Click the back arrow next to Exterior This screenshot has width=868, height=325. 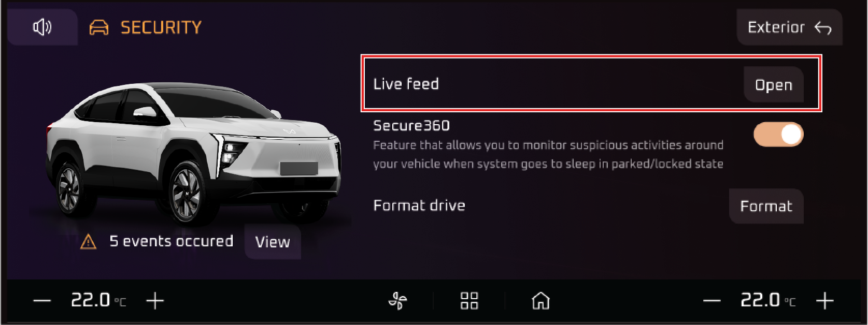click(x=823, y=27)
